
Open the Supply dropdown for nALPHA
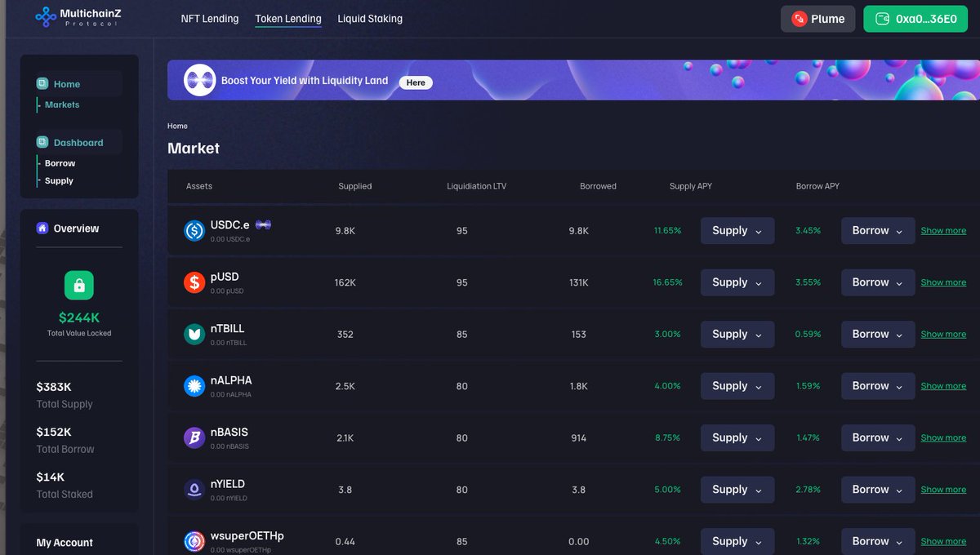pyautogui.click(x=737, y=386)
